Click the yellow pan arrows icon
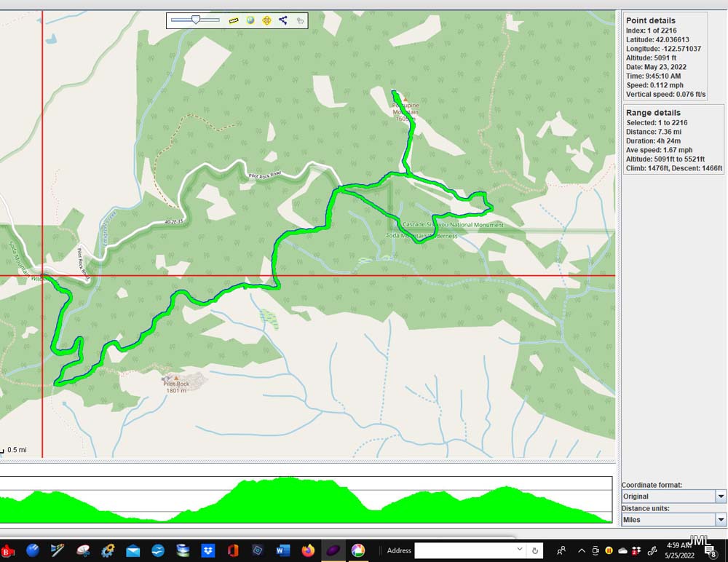728x562 pixels. tap(266, 20)
